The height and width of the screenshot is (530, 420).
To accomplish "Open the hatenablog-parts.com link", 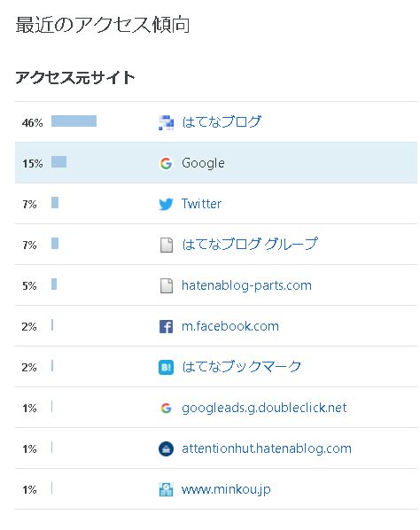I will click(246, 285).
